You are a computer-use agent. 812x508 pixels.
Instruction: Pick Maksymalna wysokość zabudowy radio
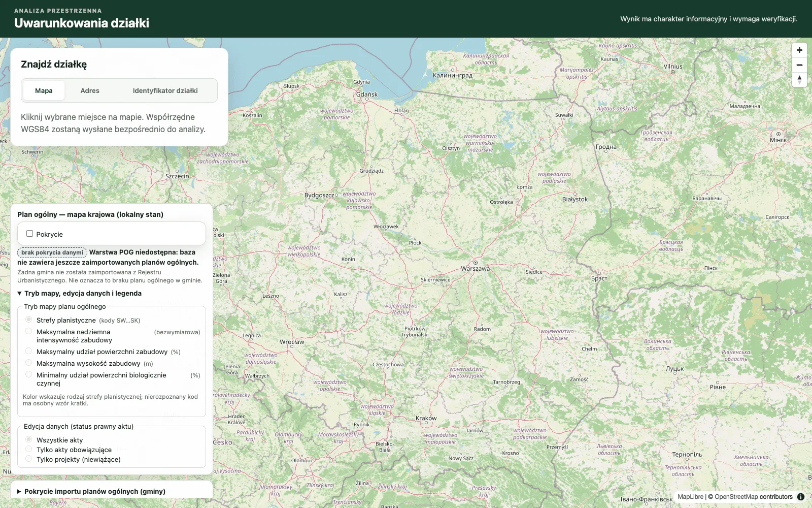point(29,363)
